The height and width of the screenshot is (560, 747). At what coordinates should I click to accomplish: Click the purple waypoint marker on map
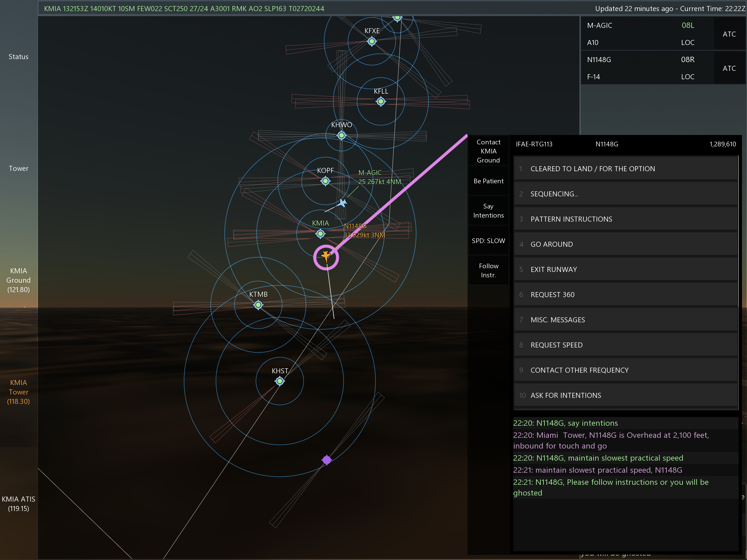[x=326, y=460]
